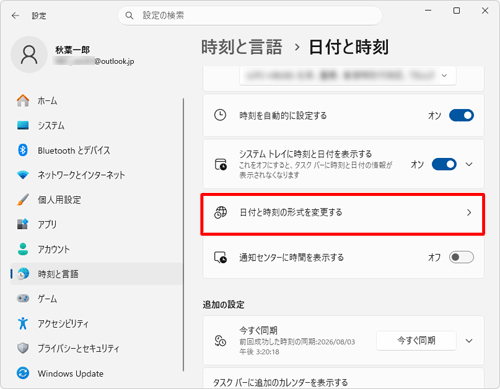Viewport: 500px width, 389px height.
Task: Open 日付と時刻の形式を変更する chevron
Action: coord(469,212)
